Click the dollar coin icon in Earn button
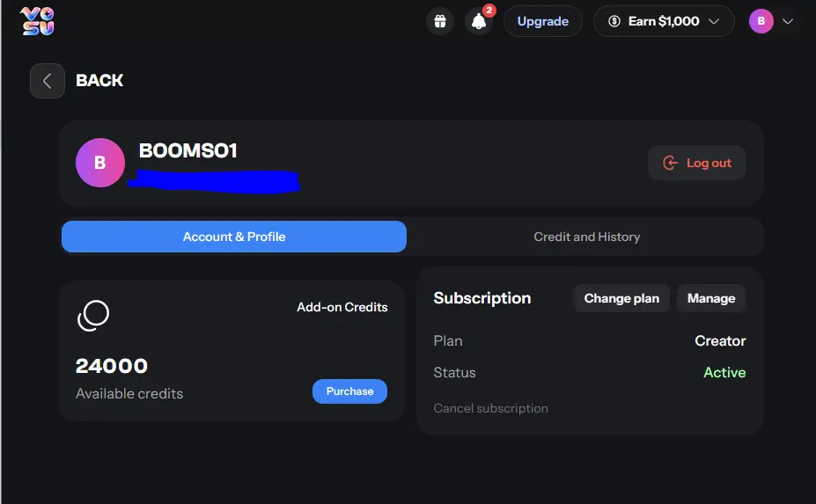Screen dimensions: 816x504 click(614, 21)
